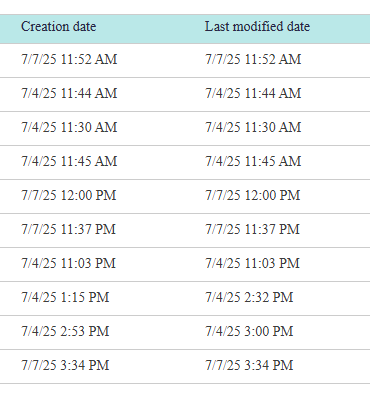Select creation date 7/7/25 11:52 AM cell

tap(69, 59)
